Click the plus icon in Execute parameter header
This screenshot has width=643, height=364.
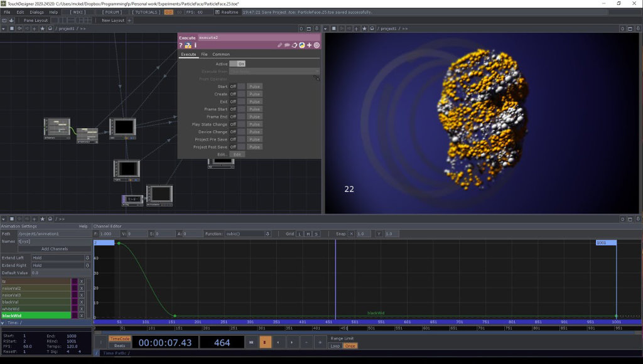coord(309,45)
